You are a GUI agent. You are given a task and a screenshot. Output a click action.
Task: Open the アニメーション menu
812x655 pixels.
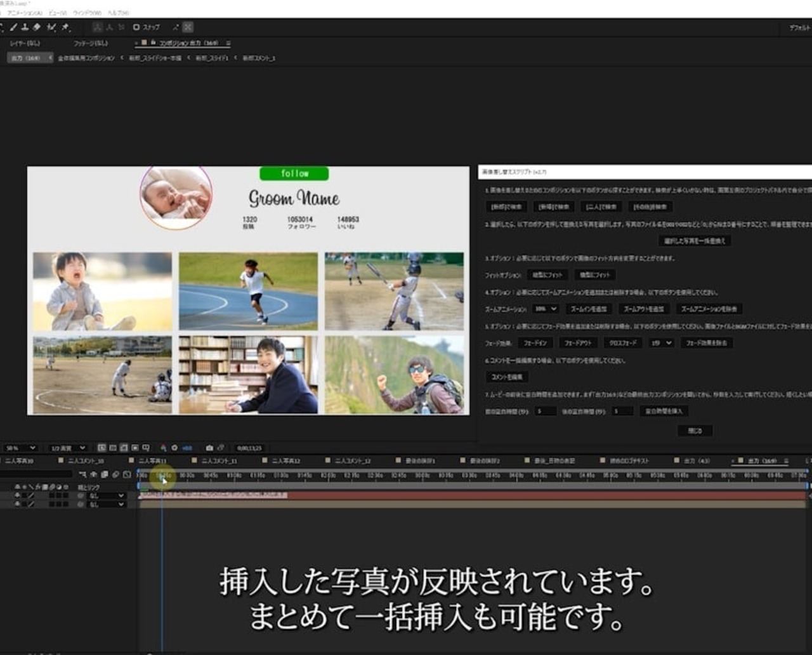click(24, 13)
